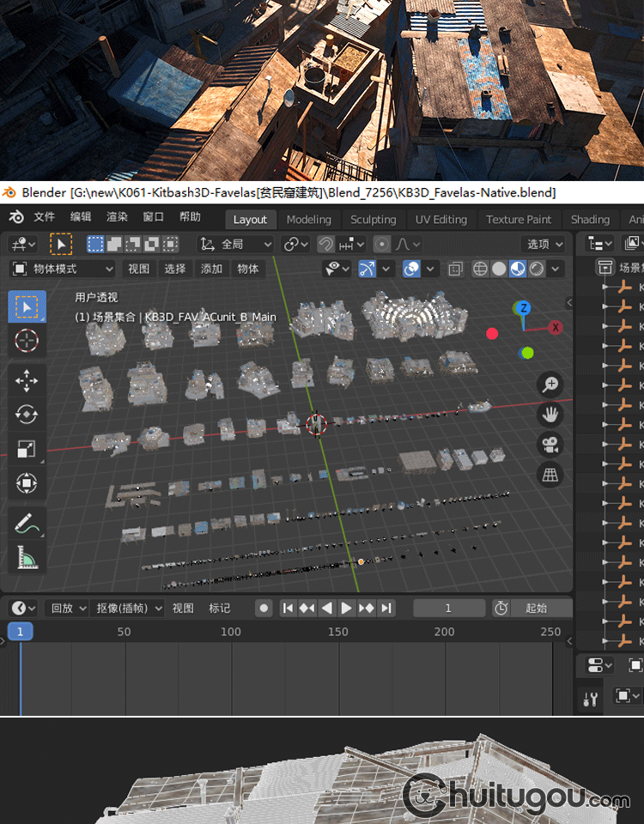The height and width of the screenshot is (824, 644).
Task: Select the Scale tool
Action: coord(27,449)
